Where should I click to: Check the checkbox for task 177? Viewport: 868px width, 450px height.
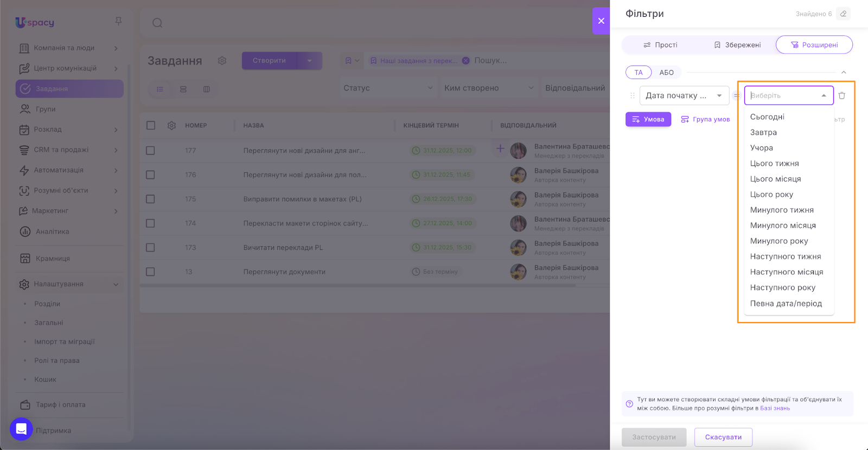pyautogui.click(x=151, y=151)
